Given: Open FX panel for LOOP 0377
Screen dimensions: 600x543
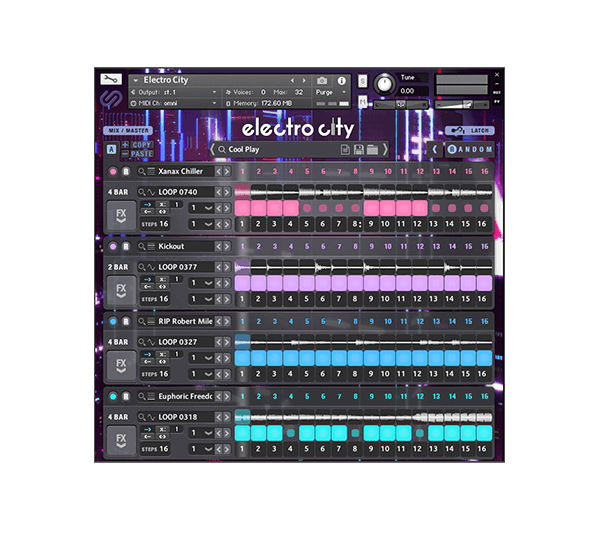Looking at the screenshot, I should (x=121, y=290).
